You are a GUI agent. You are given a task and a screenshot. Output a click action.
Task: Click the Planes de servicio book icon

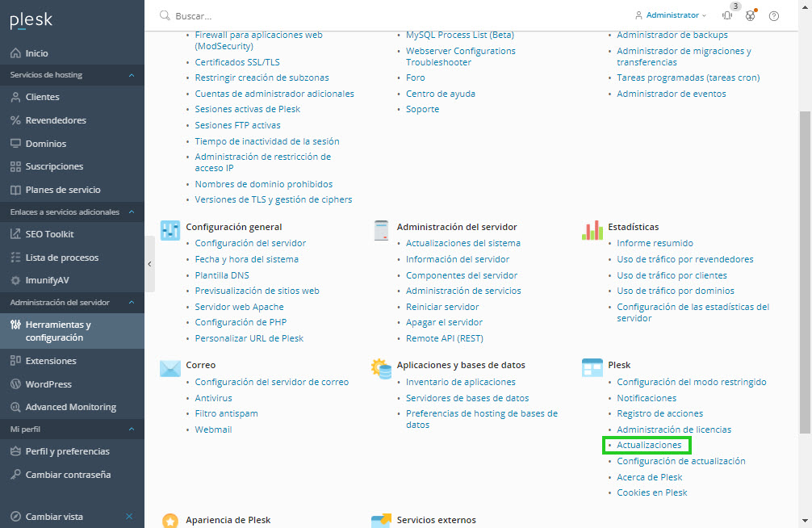click(15, 190)
